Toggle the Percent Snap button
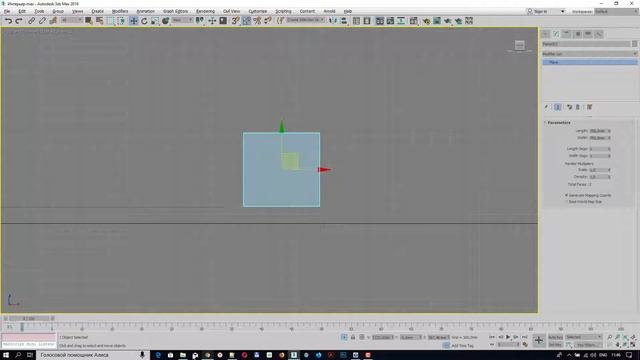The image size is (640, 360). 257,21
